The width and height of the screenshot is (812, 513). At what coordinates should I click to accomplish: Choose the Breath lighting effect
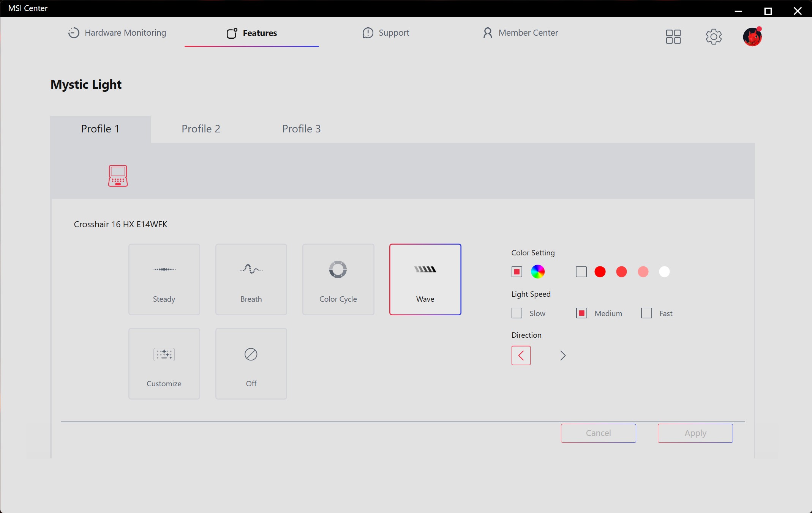pyautogui.click(x=251, y=279)
